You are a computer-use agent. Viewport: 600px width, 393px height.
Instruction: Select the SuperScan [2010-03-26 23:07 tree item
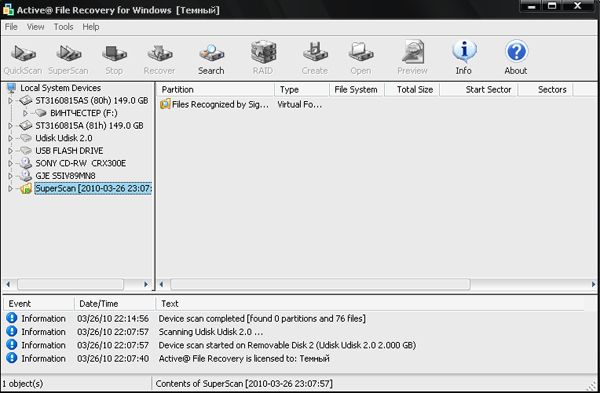pos(93,188)
